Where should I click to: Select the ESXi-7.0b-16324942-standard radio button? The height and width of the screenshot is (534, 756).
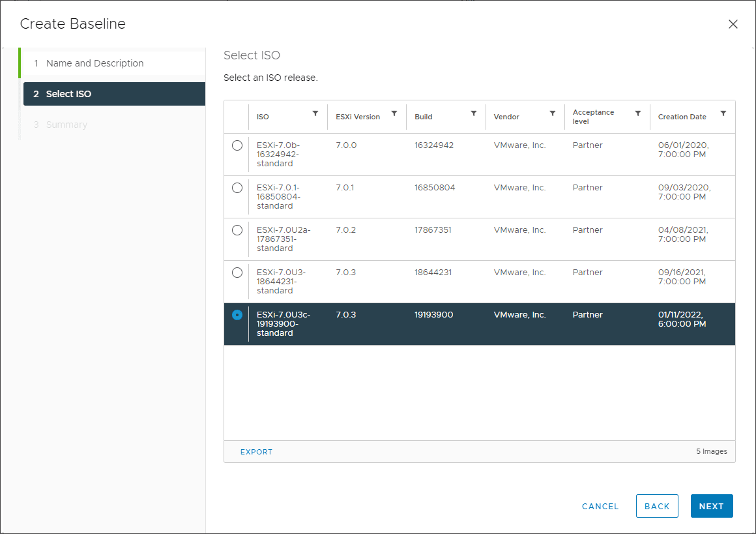[x=237, y=145]
